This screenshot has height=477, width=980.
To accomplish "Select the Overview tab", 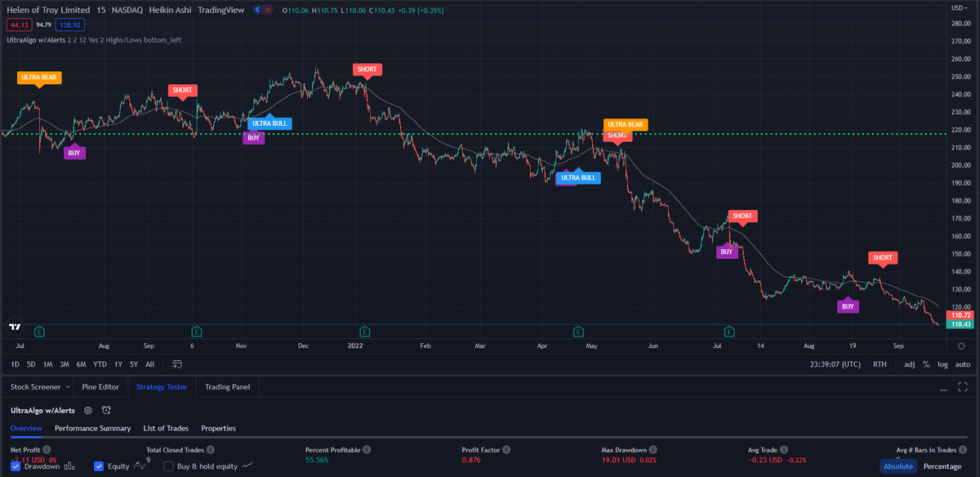I will coord(26,428).
